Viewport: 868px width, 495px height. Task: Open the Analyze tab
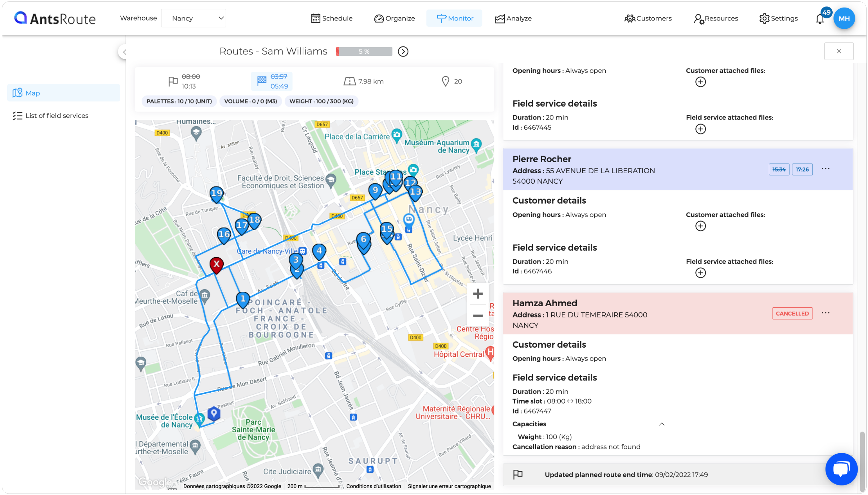[513, 18]
